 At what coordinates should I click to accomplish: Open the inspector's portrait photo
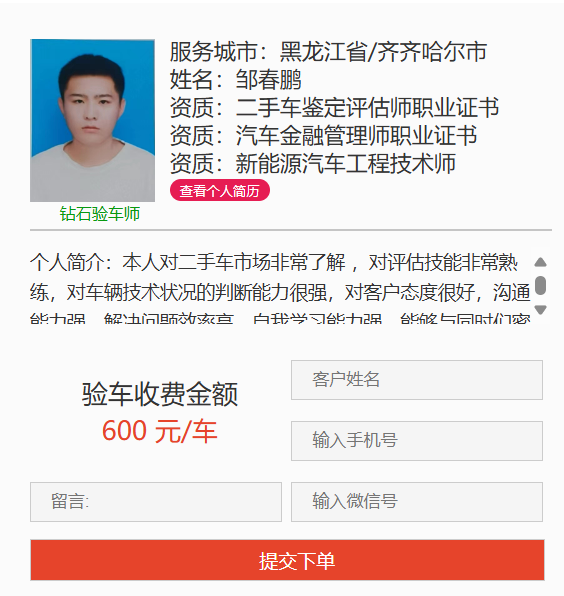[x=92, y=120]
